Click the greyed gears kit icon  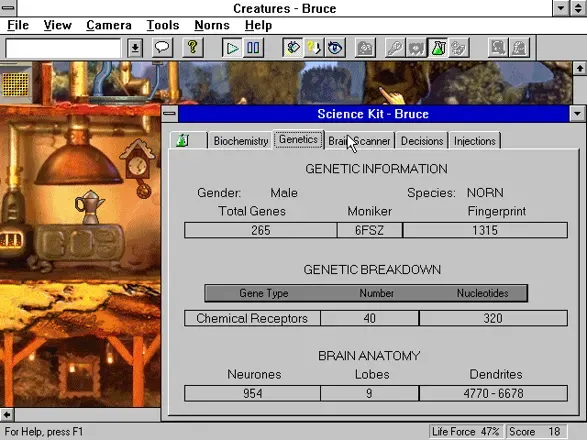tap(459, 48)
